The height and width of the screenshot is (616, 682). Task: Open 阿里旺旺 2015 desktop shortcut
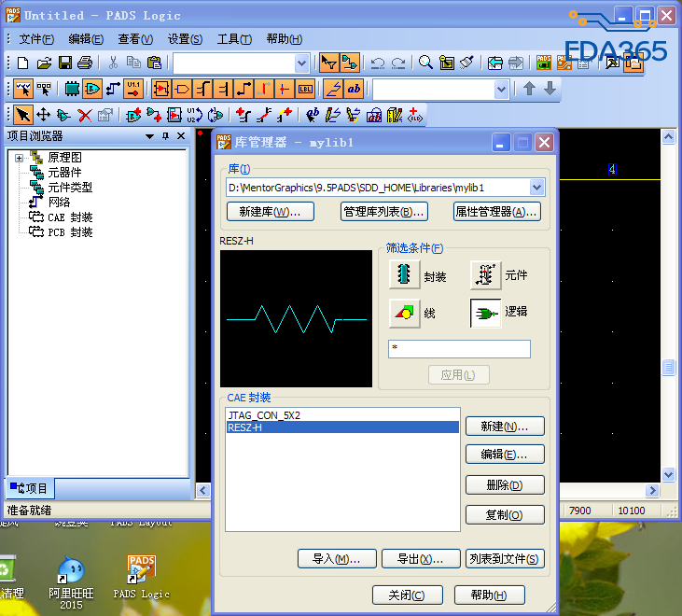pyautogui.click(x=71, y=583)
